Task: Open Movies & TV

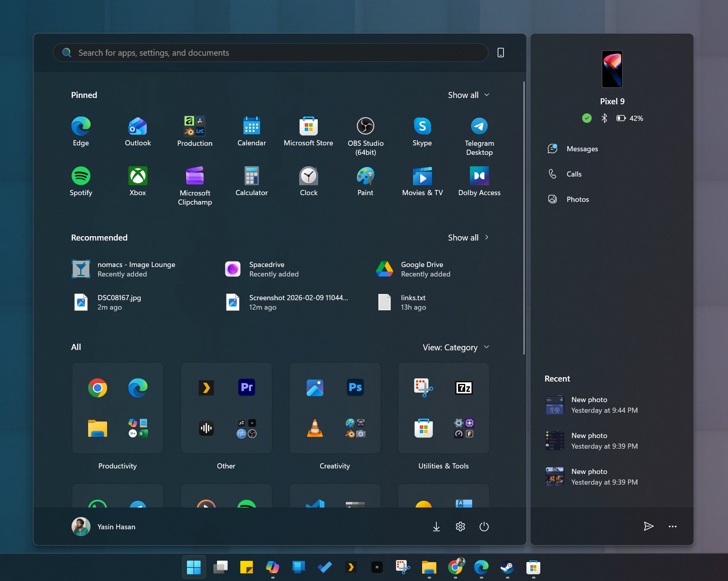Action: [422, 181]
